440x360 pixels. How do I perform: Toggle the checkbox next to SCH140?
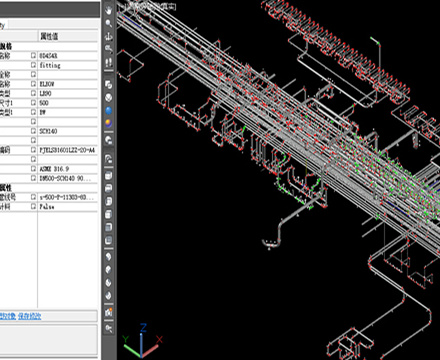[33, 131]
